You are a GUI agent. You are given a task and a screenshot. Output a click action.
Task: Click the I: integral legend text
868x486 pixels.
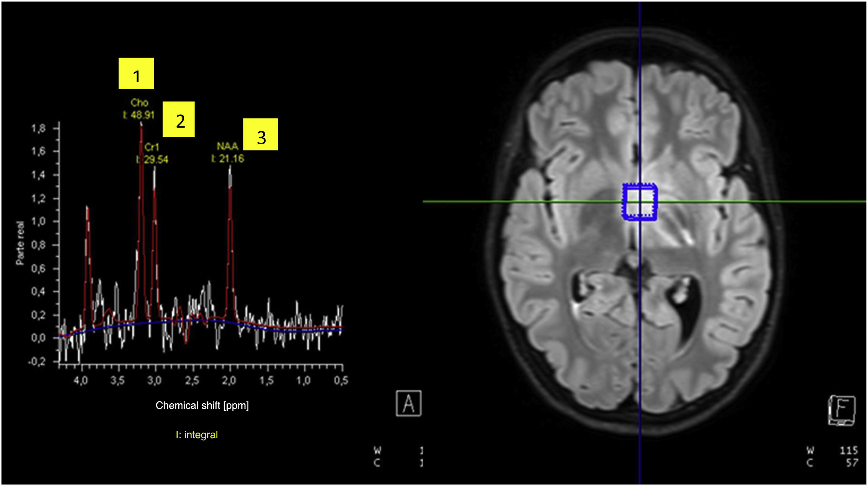(x=197, y=435)
